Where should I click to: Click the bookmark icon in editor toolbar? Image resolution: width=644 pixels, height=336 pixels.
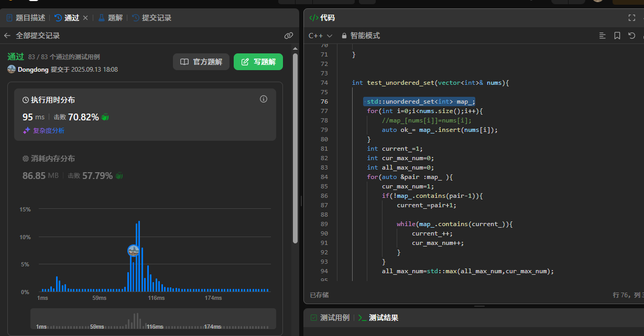(617, 36)
